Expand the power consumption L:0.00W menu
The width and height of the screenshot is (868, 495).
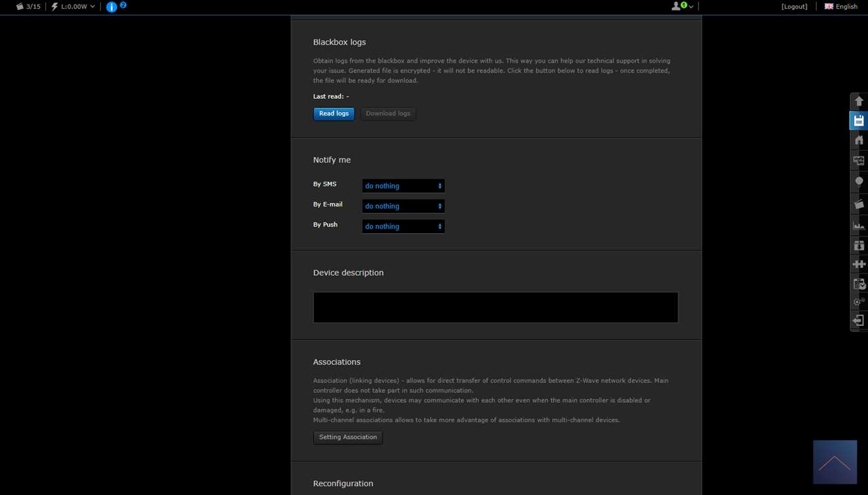[73, 7]
